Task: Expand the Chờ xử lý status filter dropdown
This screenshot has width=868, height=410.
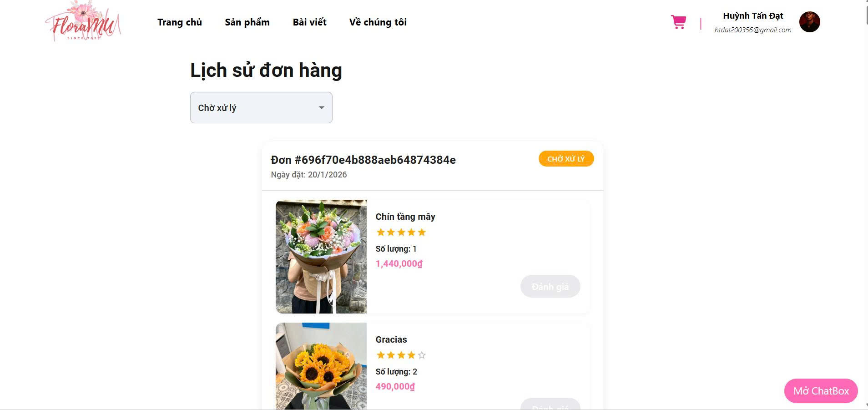Action: (x=261, y=108)
